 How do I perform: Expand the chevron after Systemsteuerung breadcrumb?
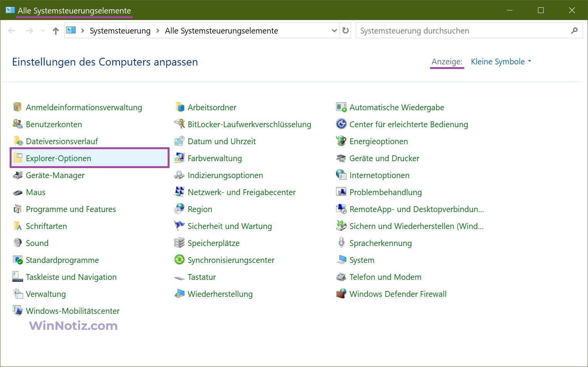click(158, 31)
